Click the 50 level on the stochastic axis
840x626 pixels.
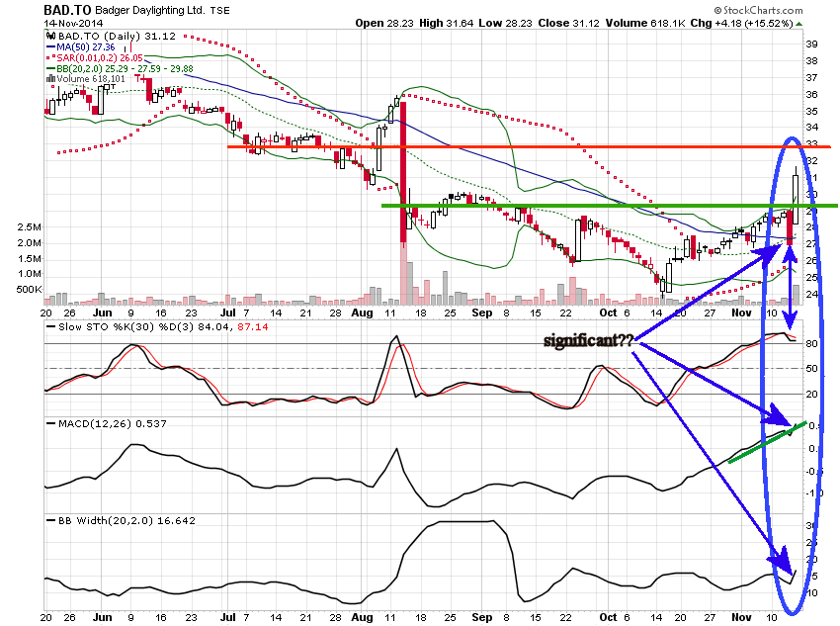[811, 368]
